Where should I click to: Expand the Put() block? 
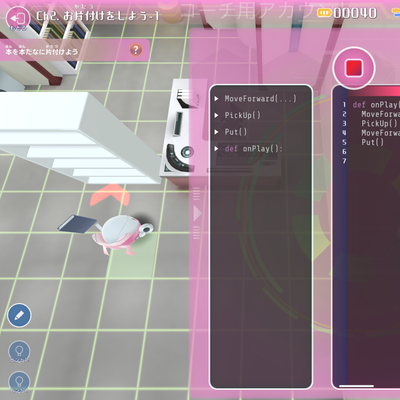coord(231,132)
